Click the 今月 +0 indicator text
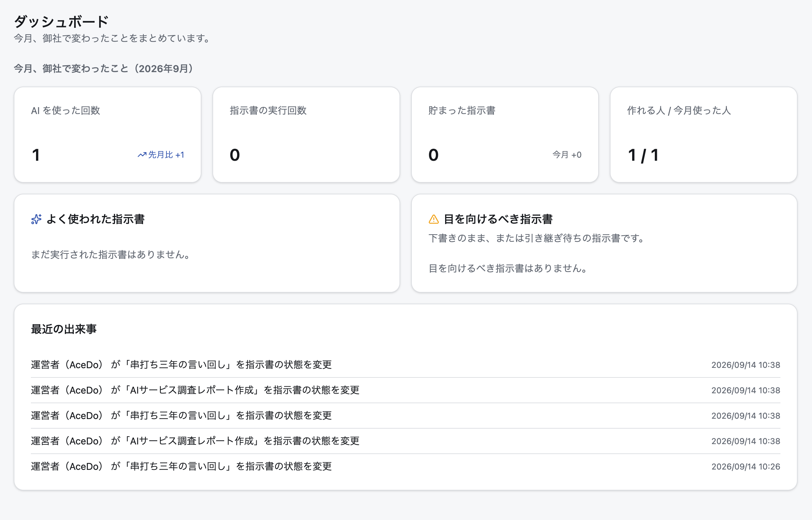The height and width of the screenshot is (520, 812). click(567, 155)
